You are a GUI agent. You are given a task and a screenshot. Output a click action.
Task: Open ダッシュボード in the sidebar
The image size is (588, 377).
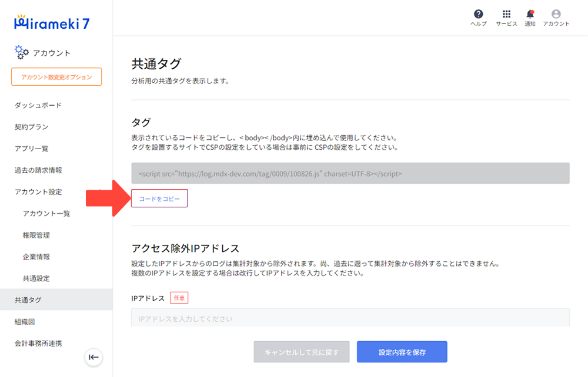pyautogui.click(x=38, y=105)
